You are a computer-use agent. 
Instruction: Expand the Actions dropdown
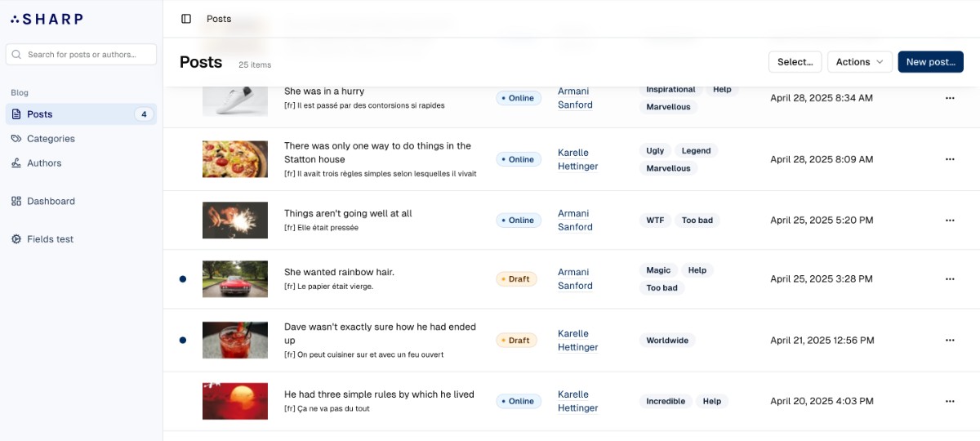861,62
